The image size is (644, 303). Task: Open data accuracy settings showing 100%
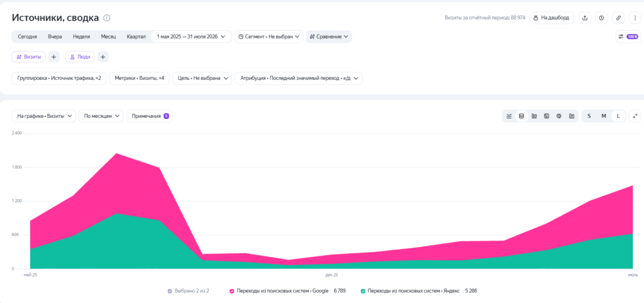coord(628,37)
